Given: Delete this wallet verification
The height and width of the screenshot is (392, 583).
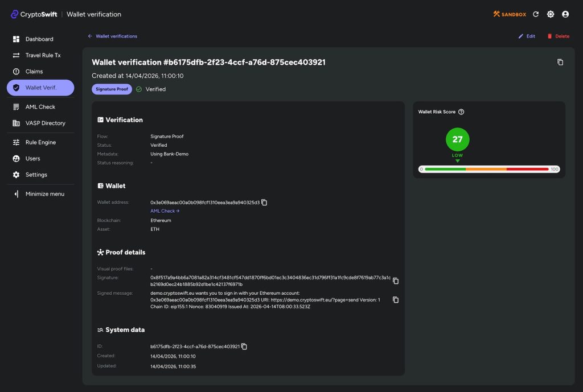Looking at the screenshot, I should click(558, 36).
